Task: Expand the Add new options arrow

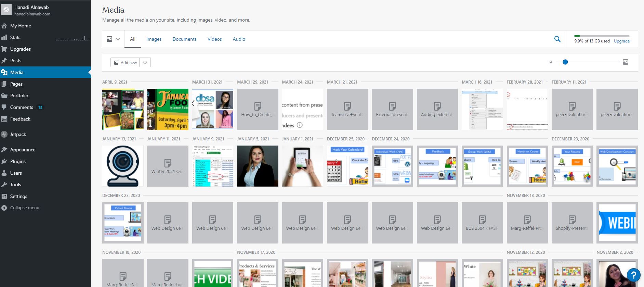Action: click(145, 62)
